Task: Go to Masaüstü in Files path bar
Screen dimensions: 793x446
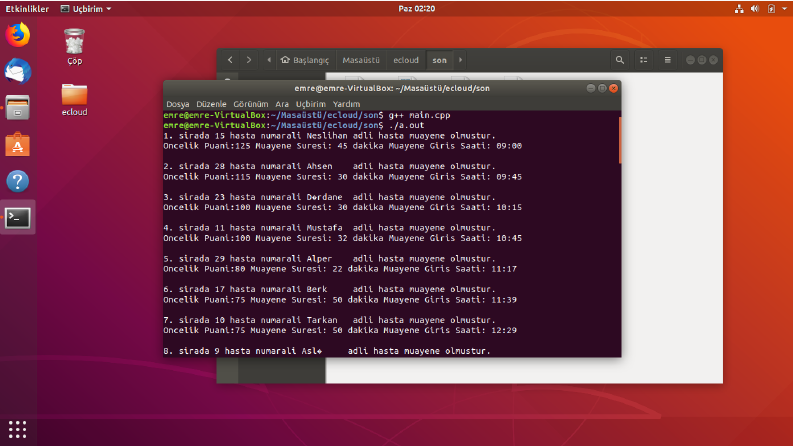Action: coord(361,60)
